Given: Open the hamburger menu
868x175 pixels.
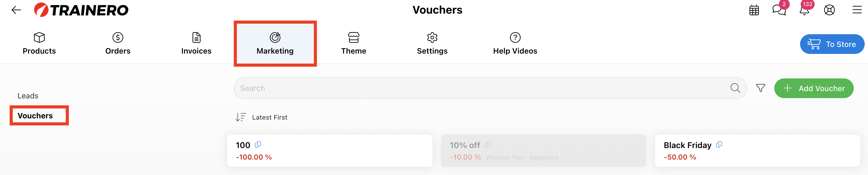Looking at the screenshot, I should (857, 10).
